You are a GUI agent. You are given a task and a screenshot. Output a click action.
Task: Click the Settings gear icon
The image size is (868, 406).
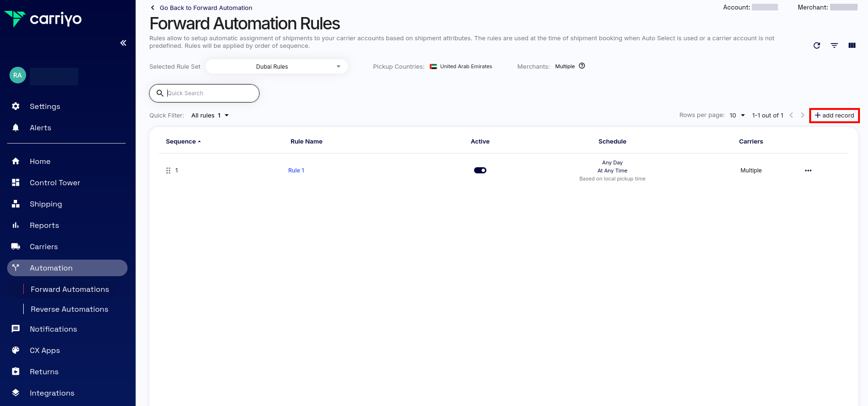16,106
